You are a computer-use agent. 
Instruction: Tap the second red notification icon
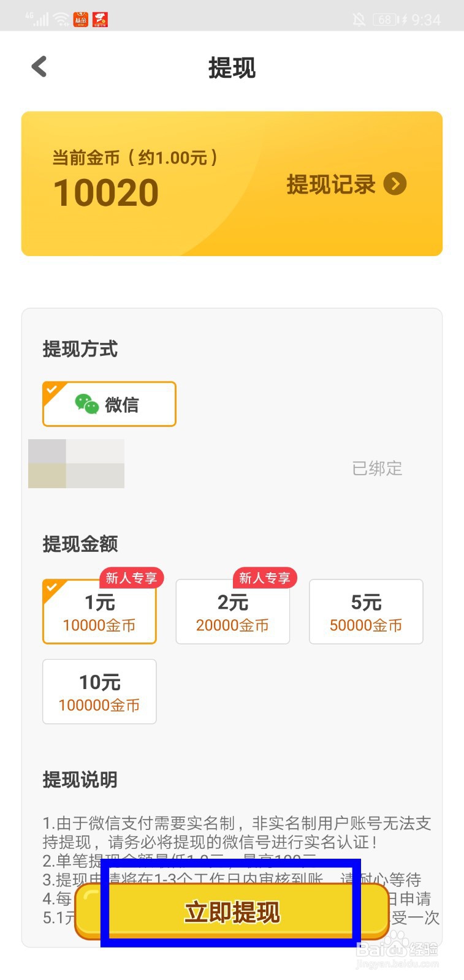point(100,20)
